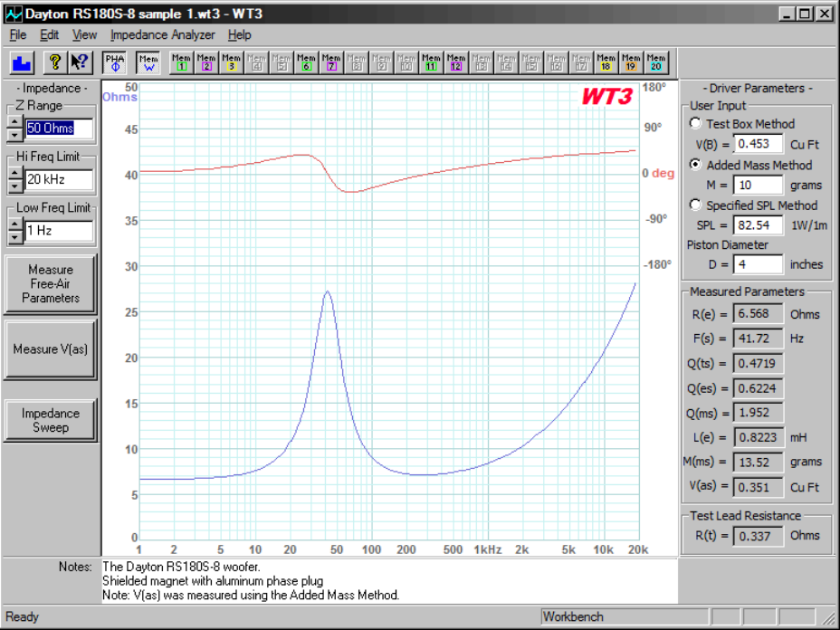Decrease the Hi Freq Limit with down arrow
Viewport: 840px width, 630px height.
point(14,186)
